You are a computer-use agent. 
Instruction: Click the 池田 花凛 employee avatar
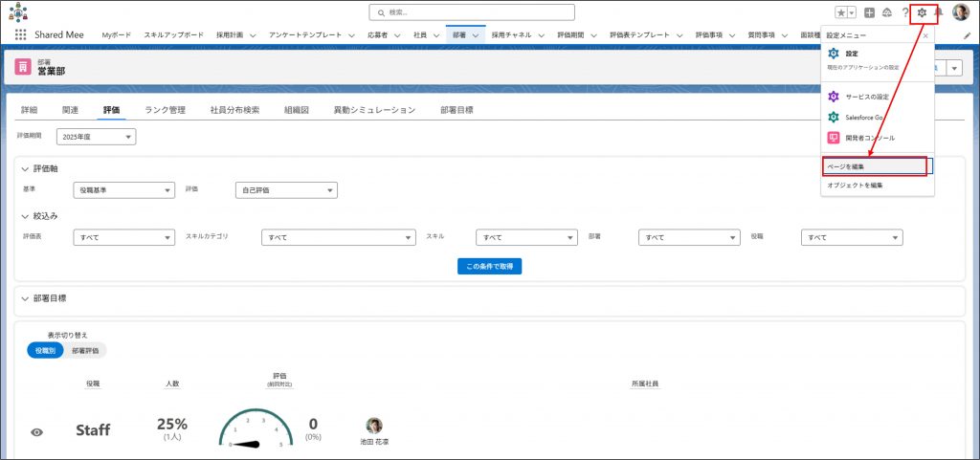coord(374,426)
